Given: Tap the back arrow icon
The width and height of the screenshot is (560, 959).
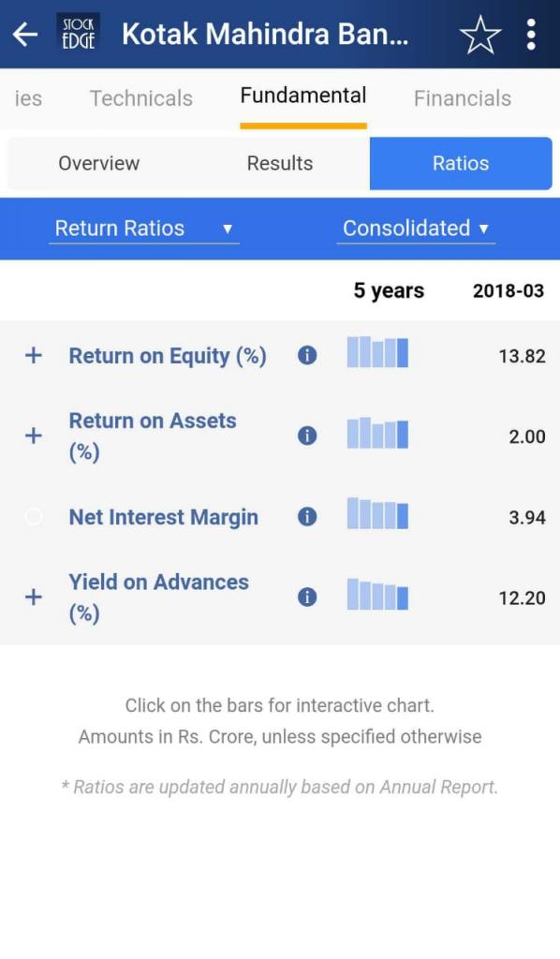Looking at the screenshot, I should point(25,35).
